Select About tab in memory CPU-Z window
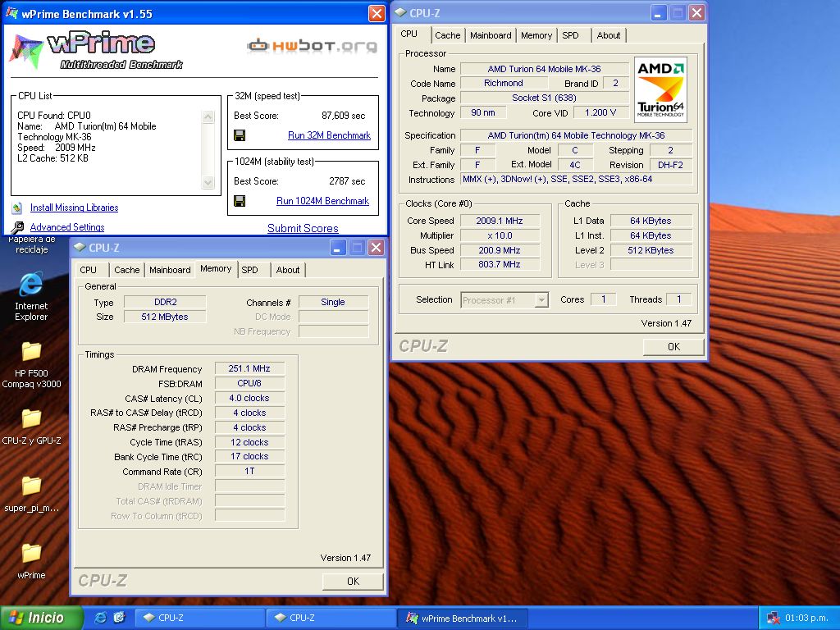The width and height of the screenshot is (840, 630). [288, 270]
